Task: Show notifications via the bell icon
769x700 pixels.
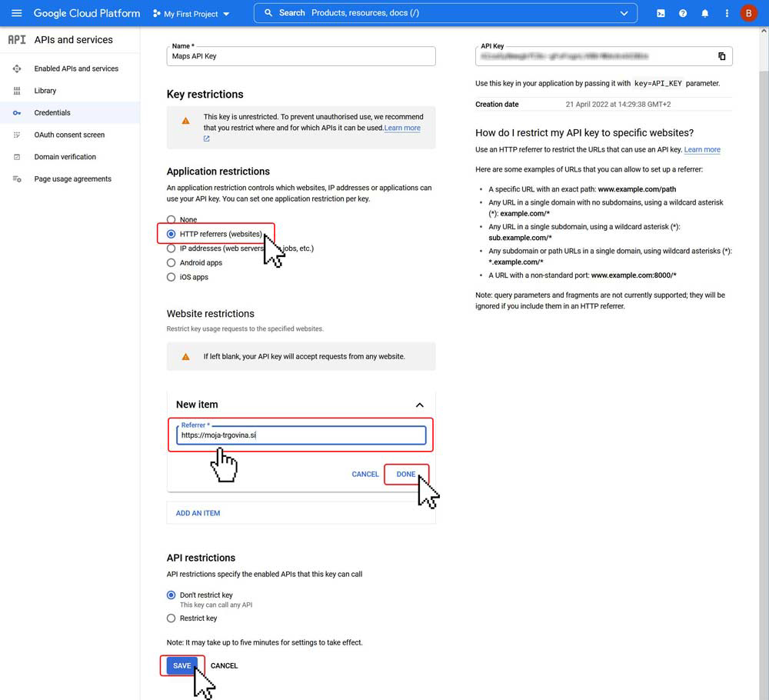Action: click(704, 13)
